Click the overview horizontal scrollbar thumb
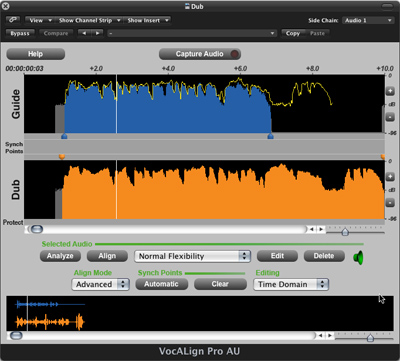This screenshot has width=400, height=361. pos(16,336)
